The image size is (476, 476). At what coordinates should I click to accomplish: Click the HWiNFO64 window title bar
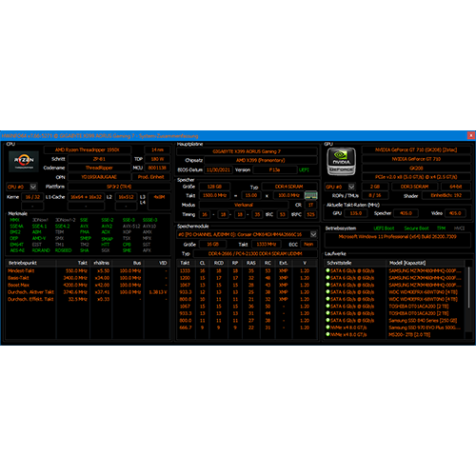(x=233, y=135)
